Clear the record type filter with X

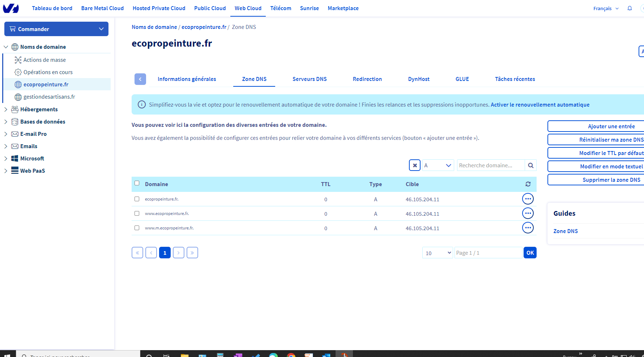coord(415,165)
